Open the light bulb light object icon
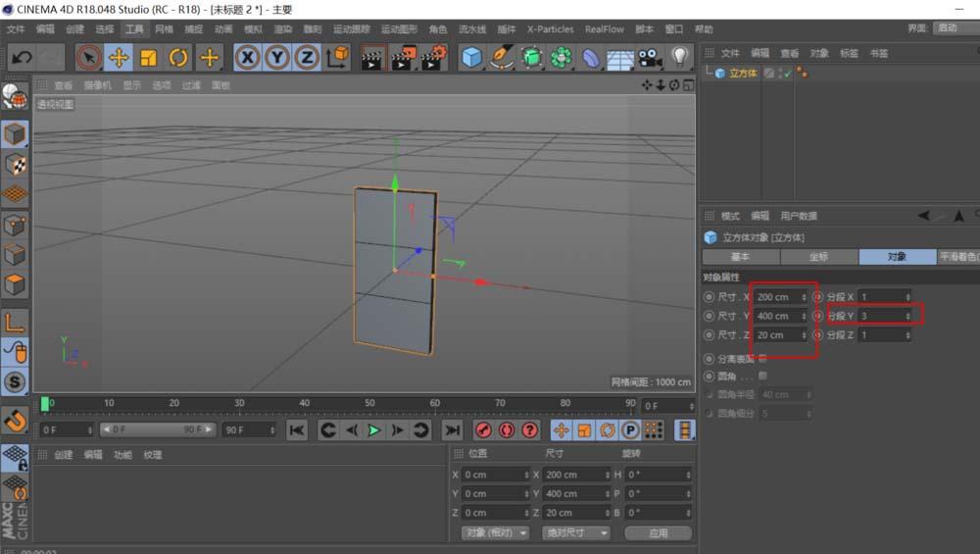 [x=680, y=58]
